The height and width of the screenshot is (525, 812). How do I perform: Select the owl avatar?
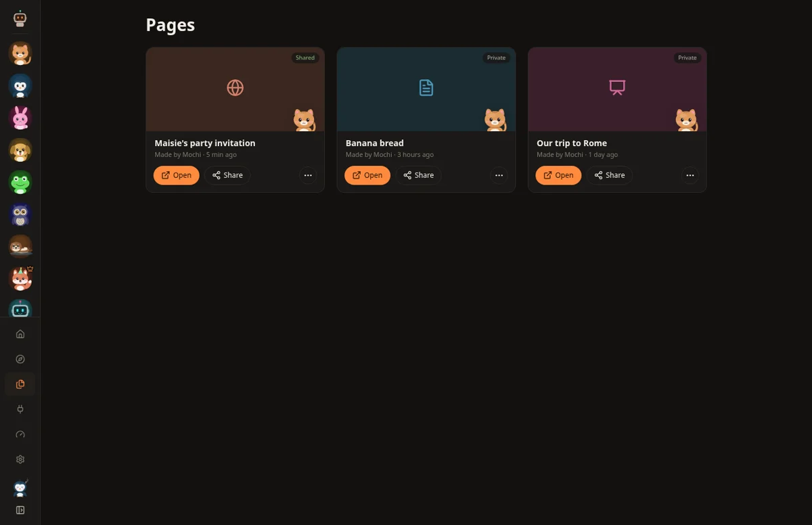pos(20,215)
